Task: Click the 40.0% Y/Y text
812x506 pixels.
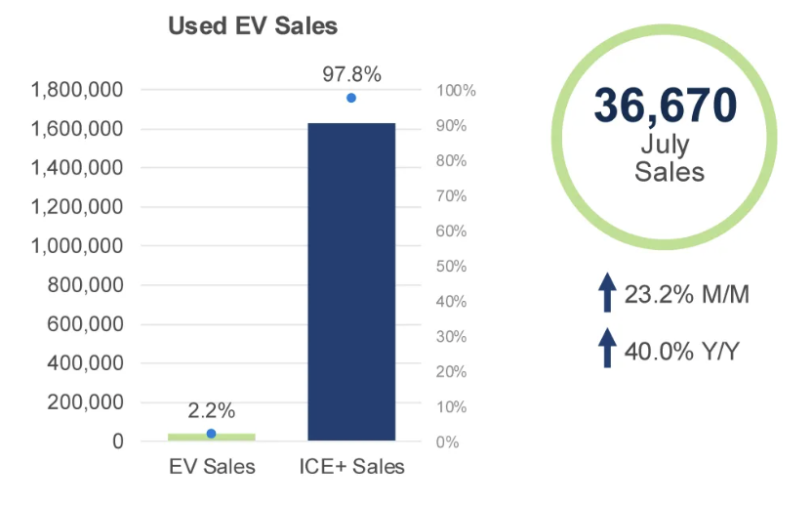Action: [681, 349]
